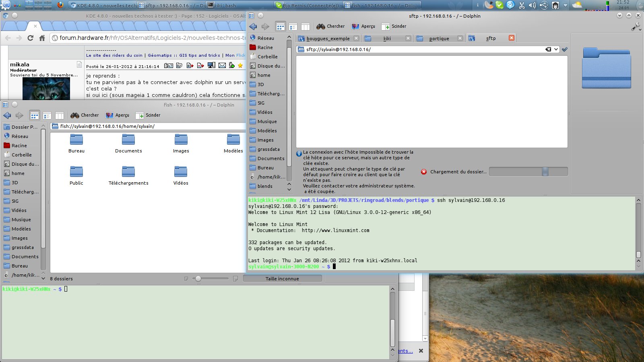Click the browser back arrow
Image resolution: width=644 pixels, height=362 pixels.
tap(8, 38)
